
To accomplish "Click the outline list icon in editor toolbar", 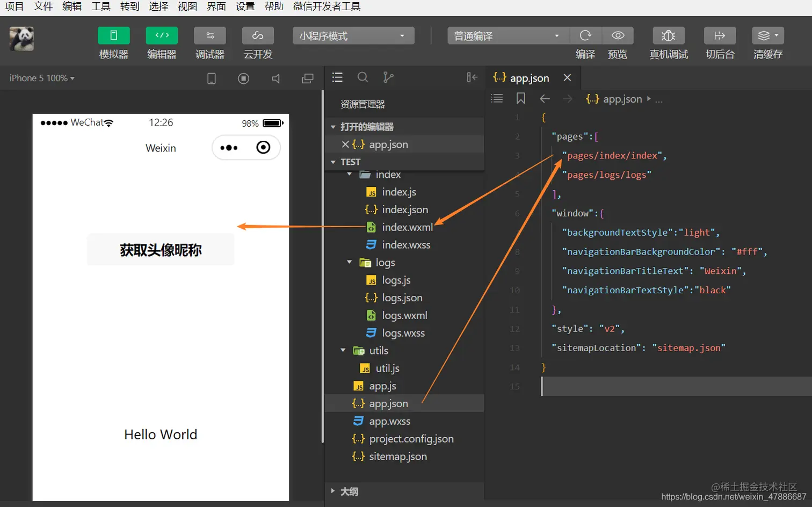I will (497, 98).
